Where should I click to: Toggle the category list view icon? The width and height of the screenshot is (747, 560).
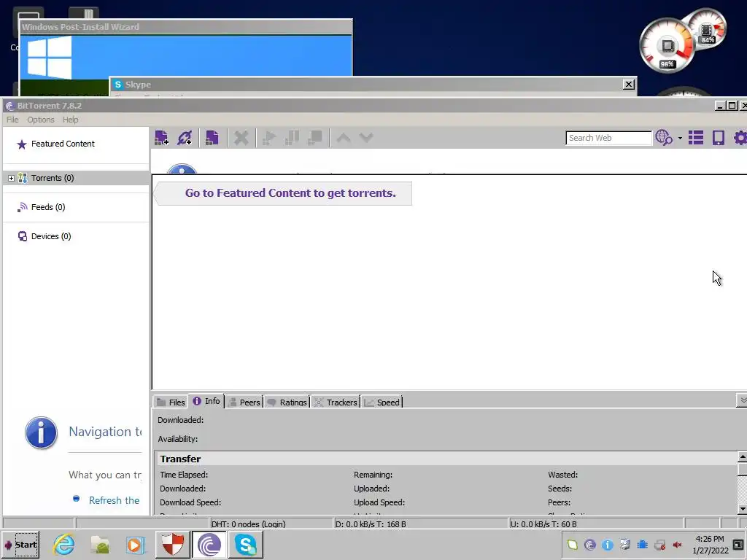[x=695, y=138]
